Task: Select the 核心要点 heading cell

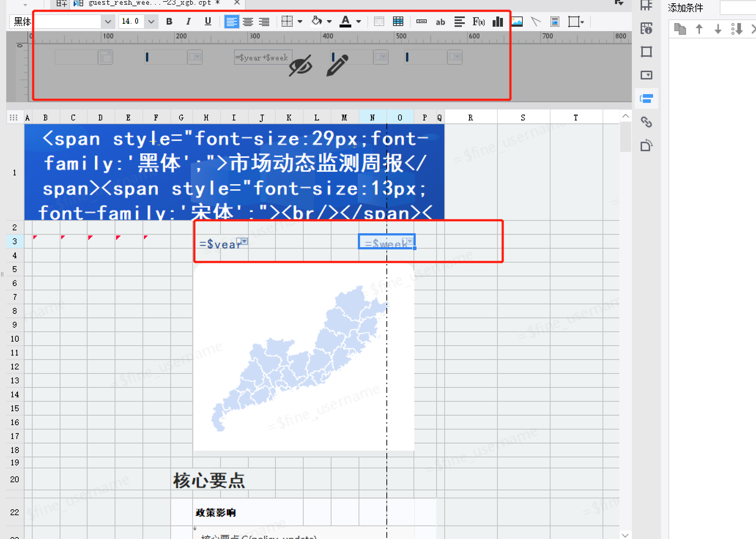Action: click(x=209, y=480)
